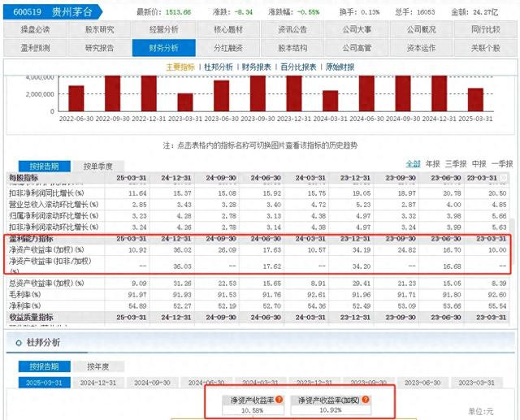Viewport: 520px width, 420px height.
Task: Jump to 百分比报表 section link
Action: pyautogui.click(x=298, y=67)
